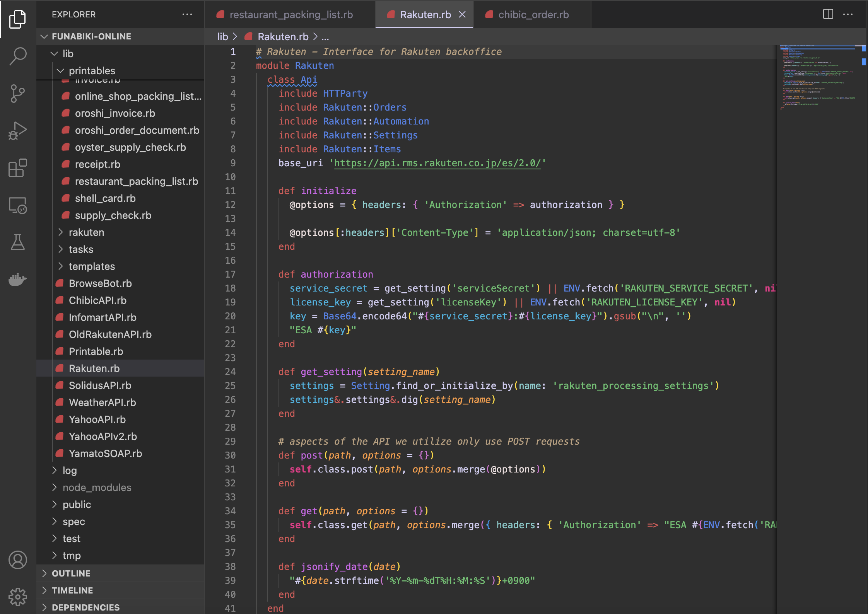This screenshot has width=868, height=614.
Task: Open OldRakutenAPI.rb file
Action: click(x=120, y=334)
